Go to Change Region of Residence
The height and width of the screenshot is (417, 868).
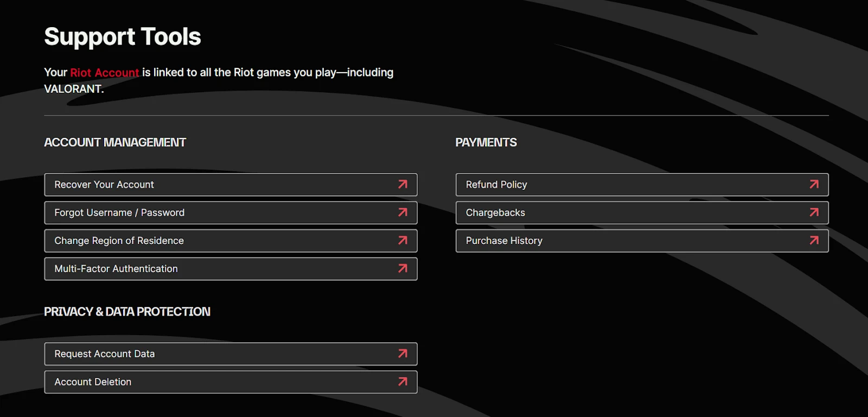click(119, 241)
